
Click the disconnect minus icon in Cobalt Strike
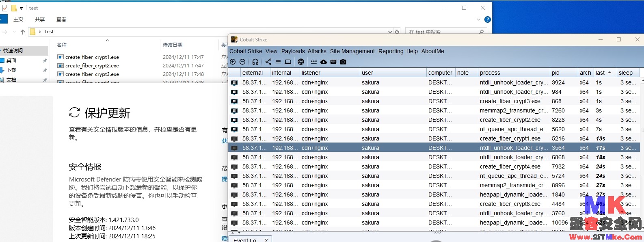tap(242, 62)
